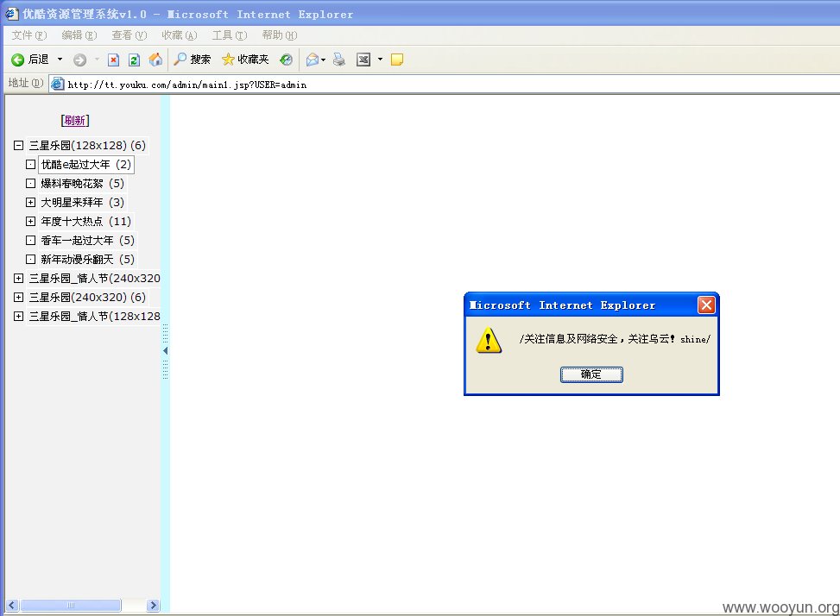Click sidebar scrollbar right arrow
Screen dimensions: 840x616
[x=153, y=606]
